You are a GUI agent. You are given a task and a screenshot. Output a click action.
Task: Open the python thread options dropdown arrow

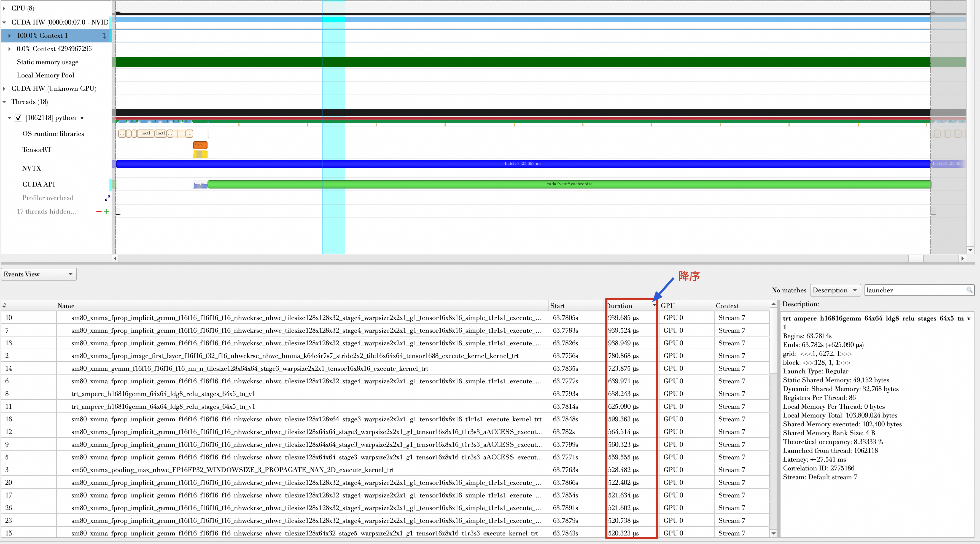click(x=82, y=118)
